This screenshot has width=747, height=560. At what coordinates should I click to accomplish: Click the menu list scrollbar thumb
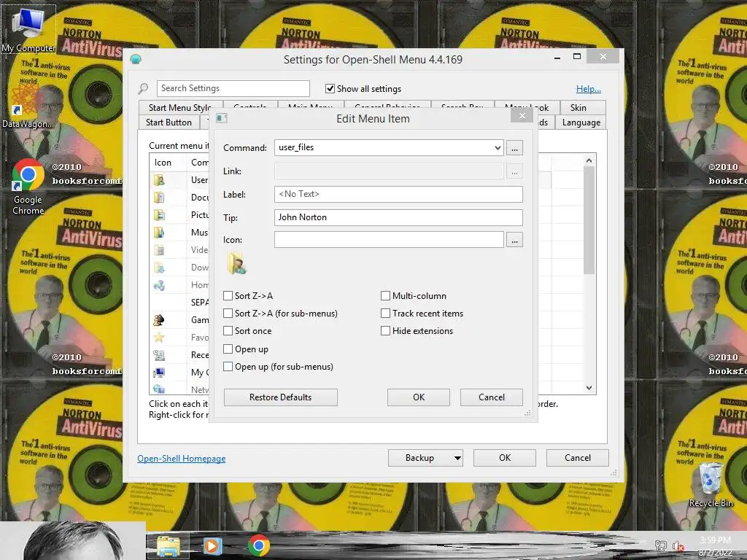[589, 220]
